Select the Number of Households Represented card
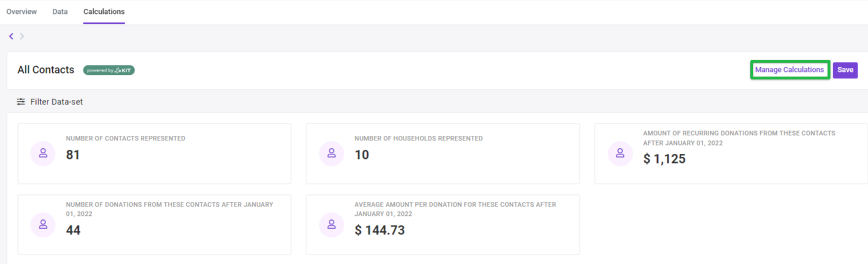Viewport: 868px width, 264px height. pos(442,153)
